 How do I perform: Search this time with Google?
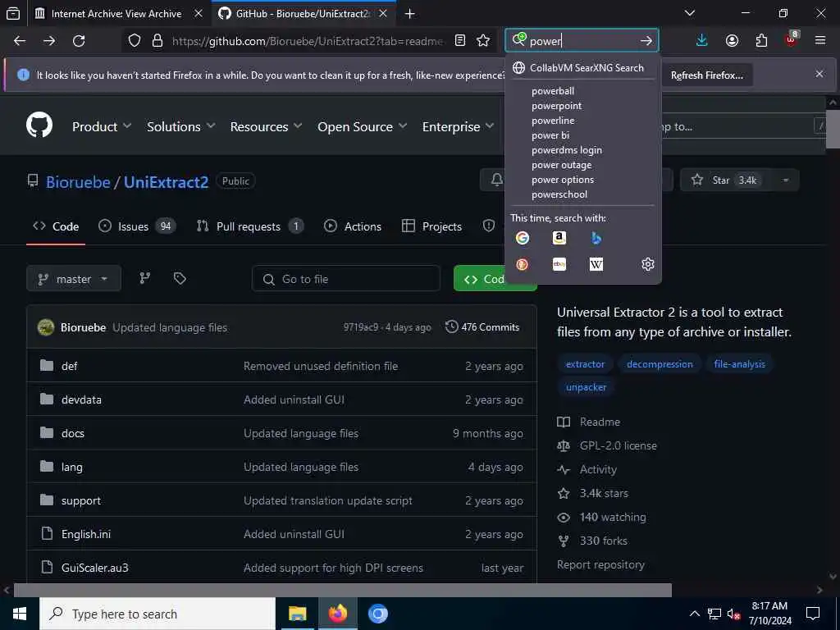[x=523, y=238]
